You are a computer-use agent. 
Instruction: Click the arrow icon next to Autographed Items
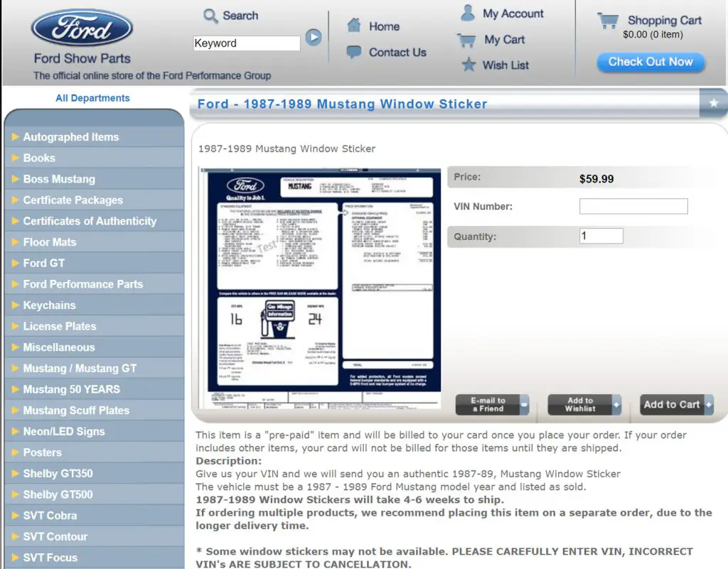coord(16,136)
